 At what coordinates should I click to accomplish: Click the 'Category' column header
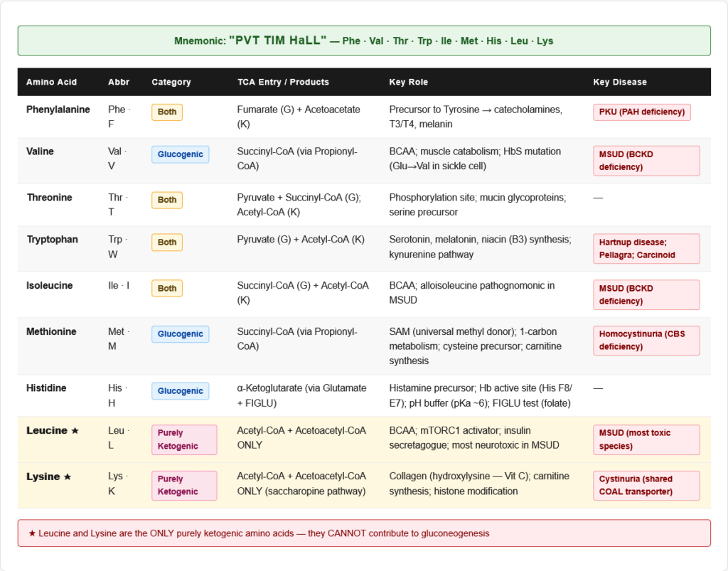point(171,82)
